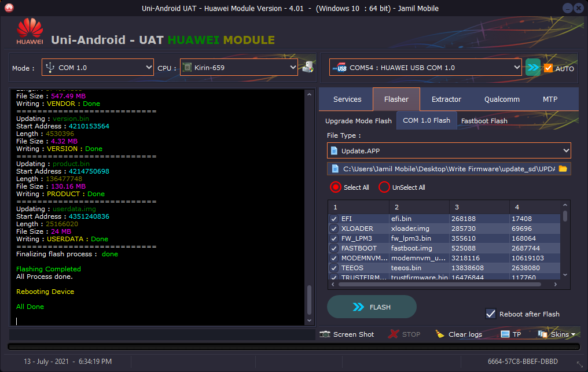Click the Screen Shot camera icon
The width and height of the screenshot is (588, 372).
click(x=325, y=334)
